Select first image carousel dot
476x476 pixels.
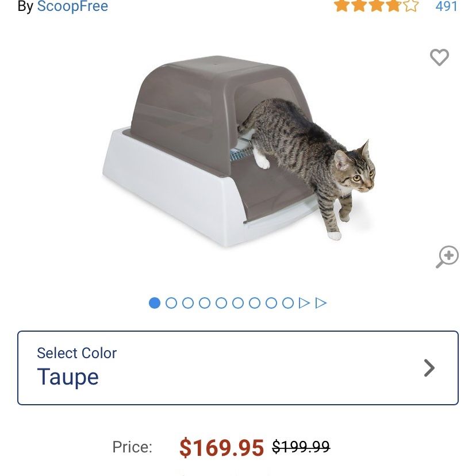[x=155, y=303]
